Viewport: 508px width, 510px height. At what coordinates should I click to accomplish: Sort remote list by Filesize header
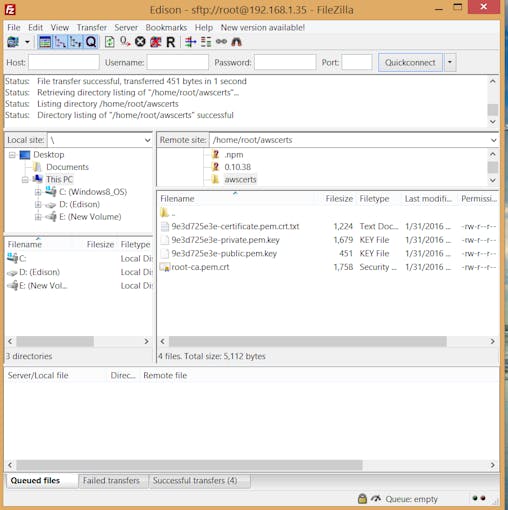click(x=339, y=199)
